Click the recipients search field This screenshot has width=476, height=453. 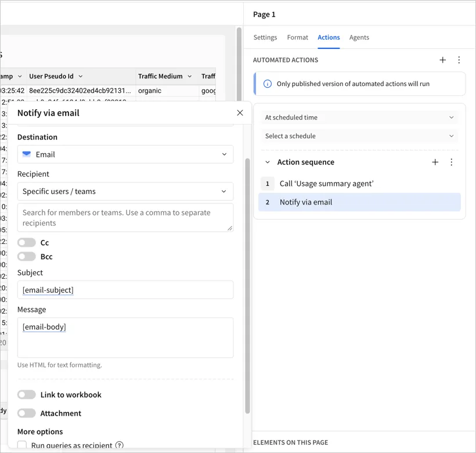pyautogui.click(x=125, y=218)
